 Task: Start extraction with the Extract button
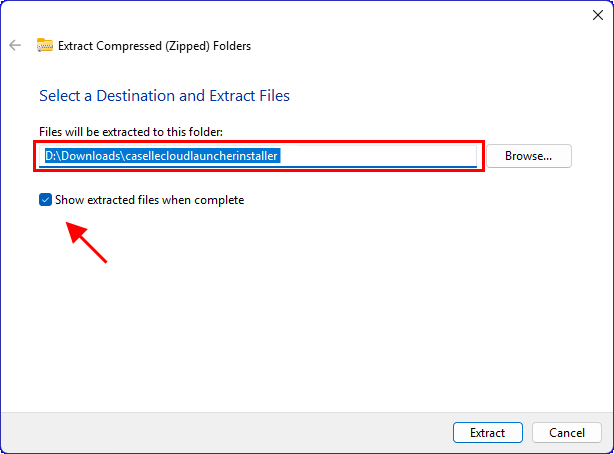pyautogui.click(x=487, y=433)
